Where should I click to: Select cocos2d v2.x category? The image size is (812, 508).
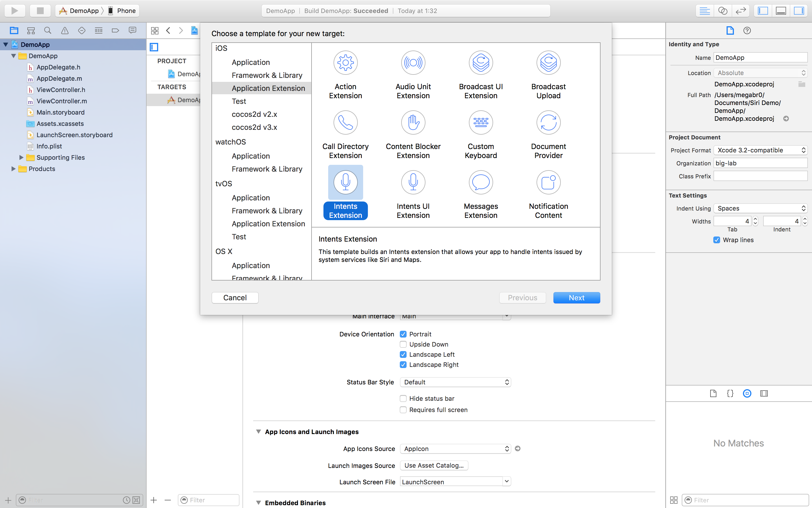pos(254,114)
